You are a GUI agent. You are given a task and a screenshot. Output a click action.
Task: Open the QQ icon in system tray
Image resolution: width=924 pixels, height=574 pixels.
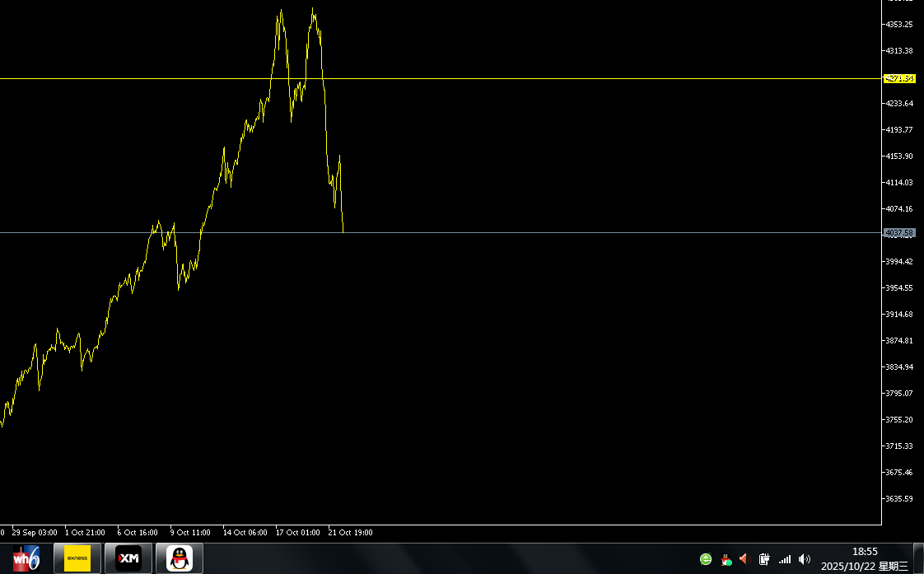point(726,559)
